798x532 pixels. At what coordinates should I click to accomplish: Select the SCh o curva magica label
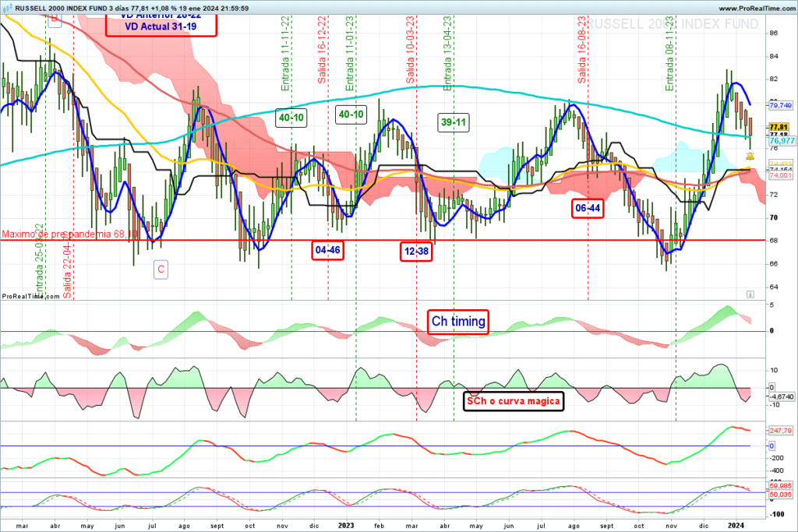coord(512,401)
